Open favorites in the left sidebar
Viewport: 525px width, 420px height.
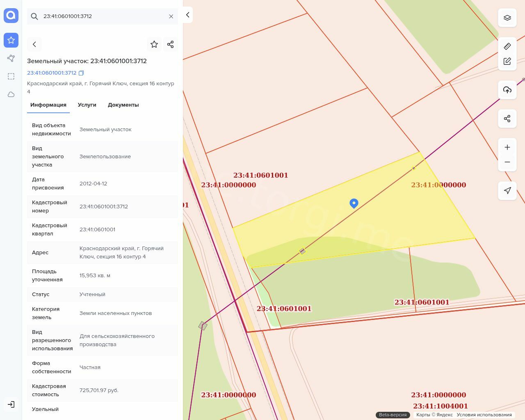(11, 40)
